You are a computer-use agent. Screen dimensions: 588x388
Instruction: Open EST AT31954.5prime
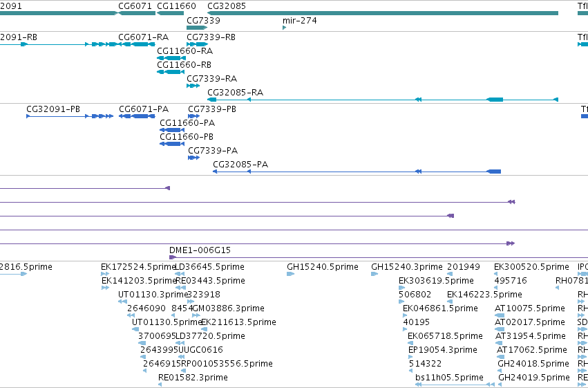click(531, 336)
